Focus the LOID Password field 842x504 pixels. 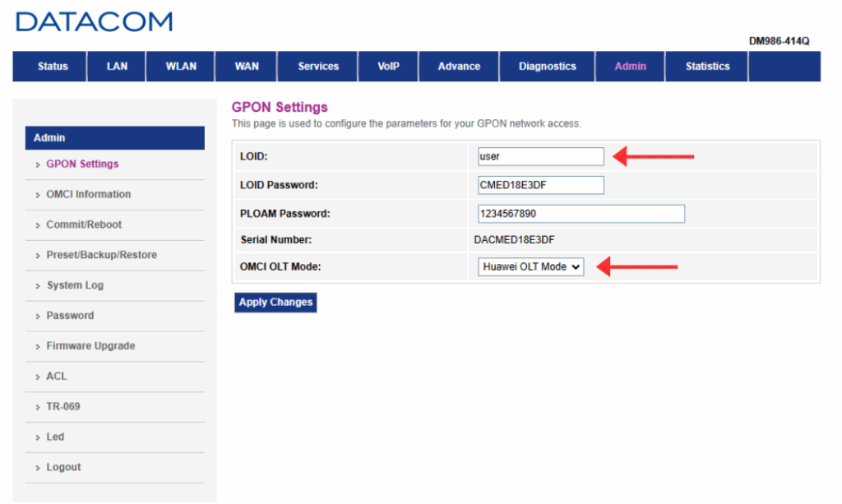click(x=541, y=186)
